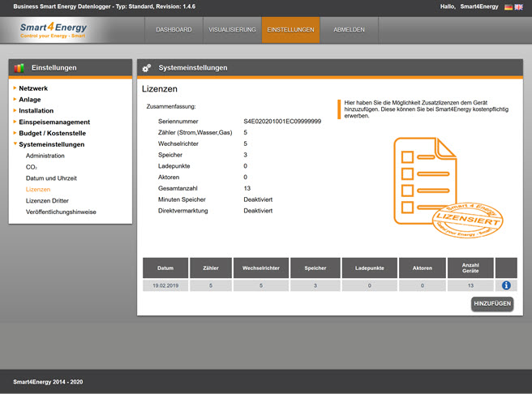Open the Anlage settings
This screenshot has height=394, width=532.
[30, 100]
